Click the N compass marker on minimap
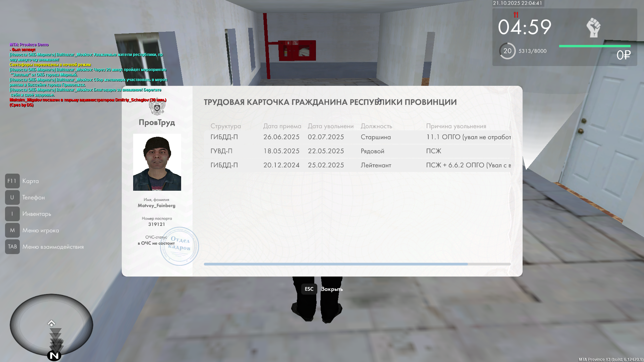This screenshot has width=644, height=362. tap(54, 356)
